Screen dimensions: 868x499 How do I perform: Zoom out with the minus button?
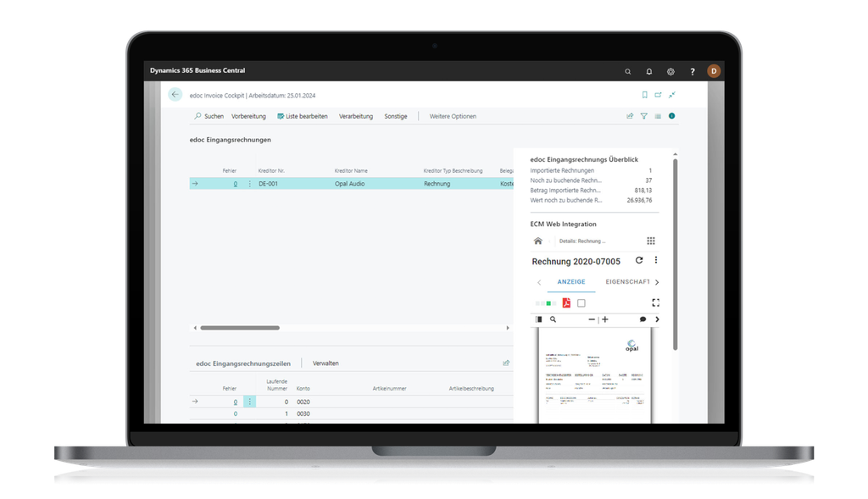[591, 319]
